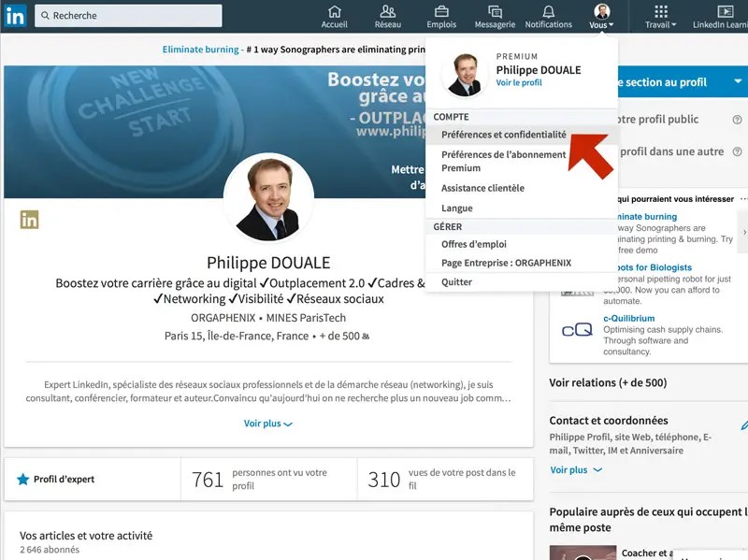Open the Emplois briefcase icon

pyautogui.click(x=440, y=17)
